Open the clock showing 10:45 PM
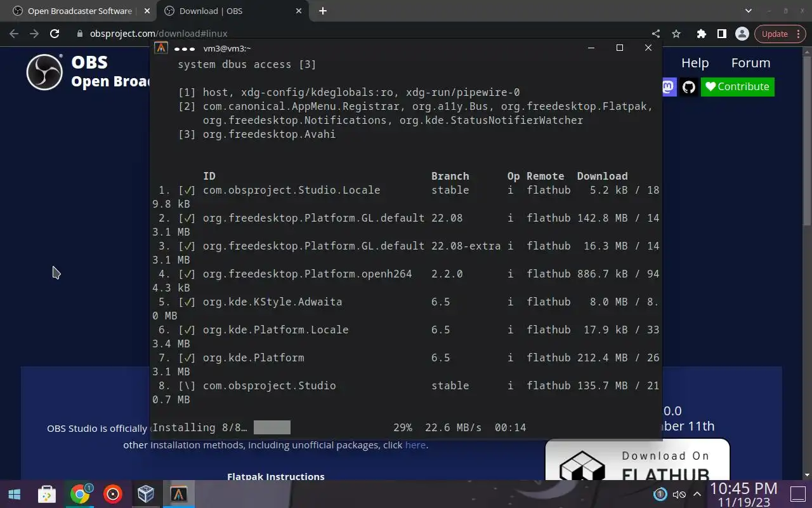This screenshot has width=812, height=508. coord(744,495)
